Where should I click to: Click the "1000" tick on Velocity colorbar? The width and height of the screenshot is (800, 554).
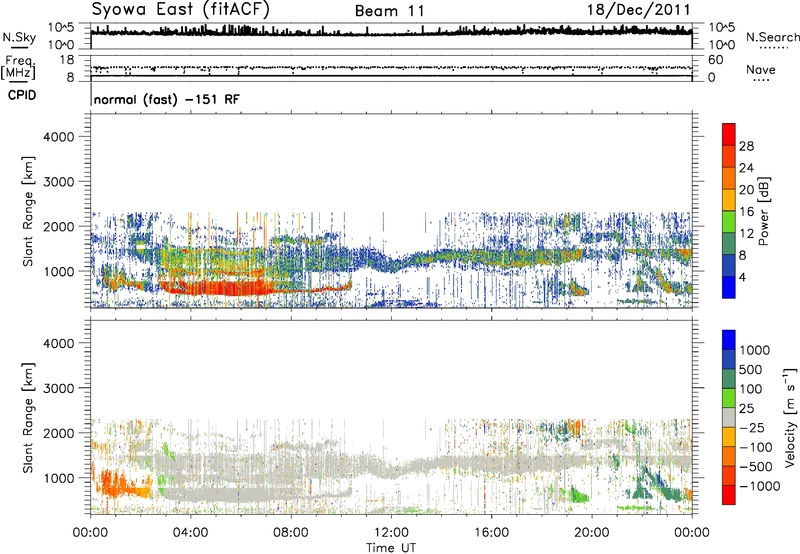pyautogui.click(x=755, y=350)
